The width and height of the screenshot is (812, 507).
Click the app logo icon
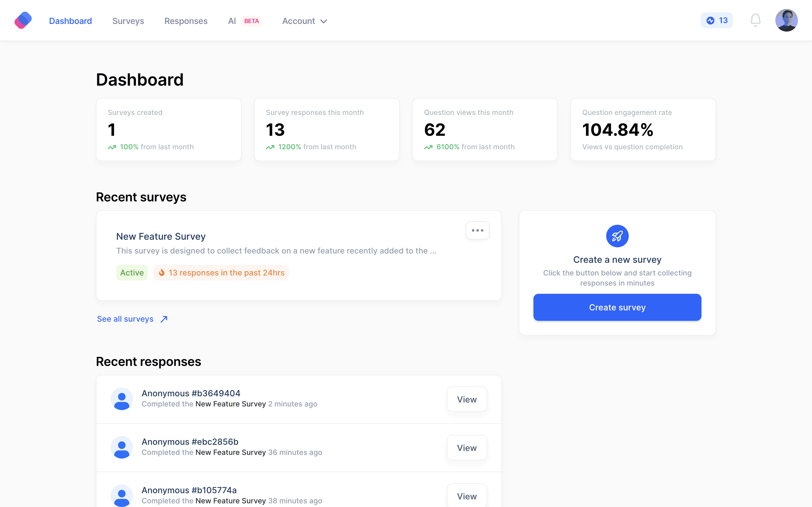[x=23, y=21]
